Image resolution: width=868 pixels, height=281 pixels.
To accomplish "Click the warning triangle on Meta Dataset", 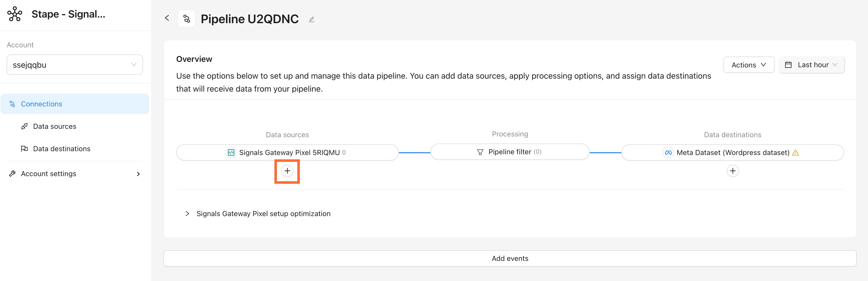I will [795, 153].
